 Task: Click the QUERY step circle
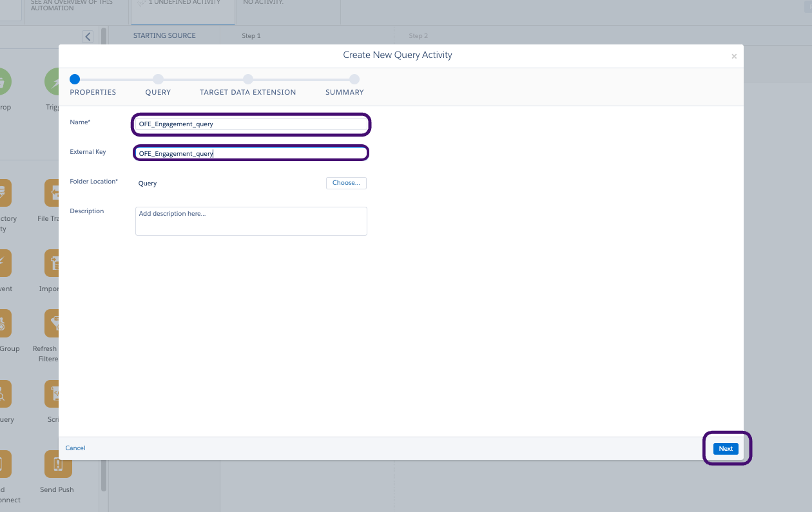[158, 79]
